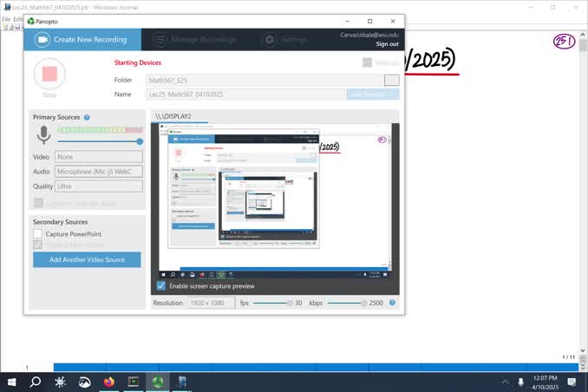Click Add Another Video Source button
The height and width of the screenshot is (392, 588).
[87, 259]
